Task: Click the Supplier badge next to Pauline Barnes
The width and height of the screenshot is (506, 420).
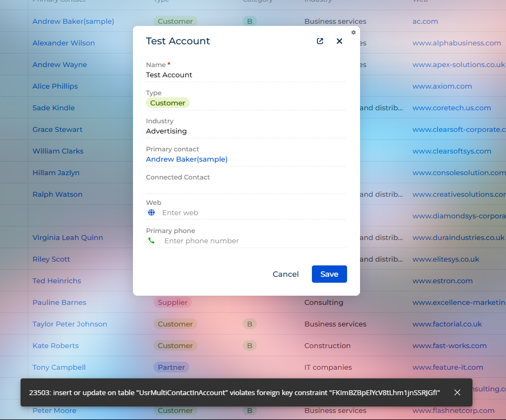Action: click(x=172, y=302)
